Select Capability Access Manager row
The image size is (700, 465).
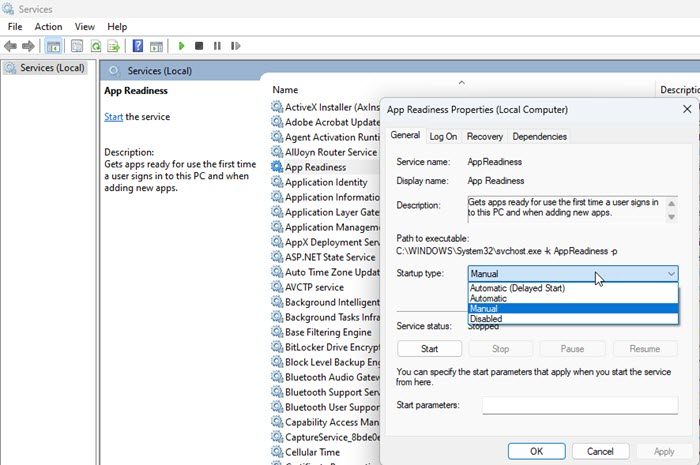pos(325,422)
